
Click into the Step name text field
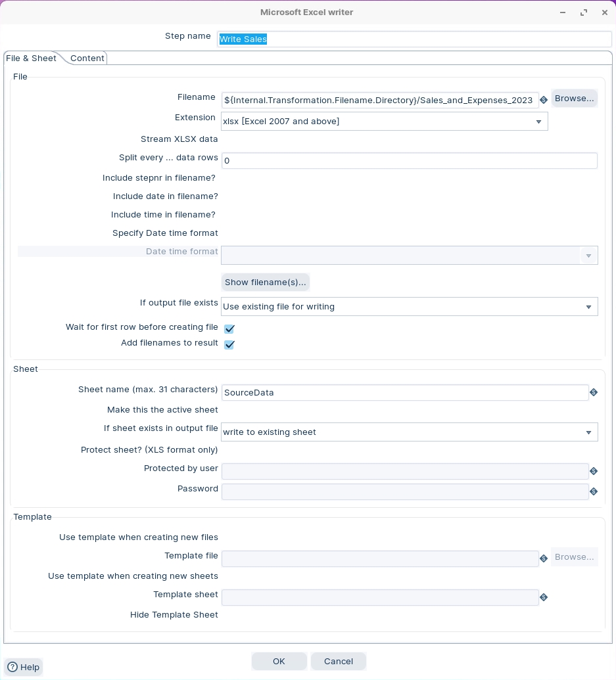414,39
